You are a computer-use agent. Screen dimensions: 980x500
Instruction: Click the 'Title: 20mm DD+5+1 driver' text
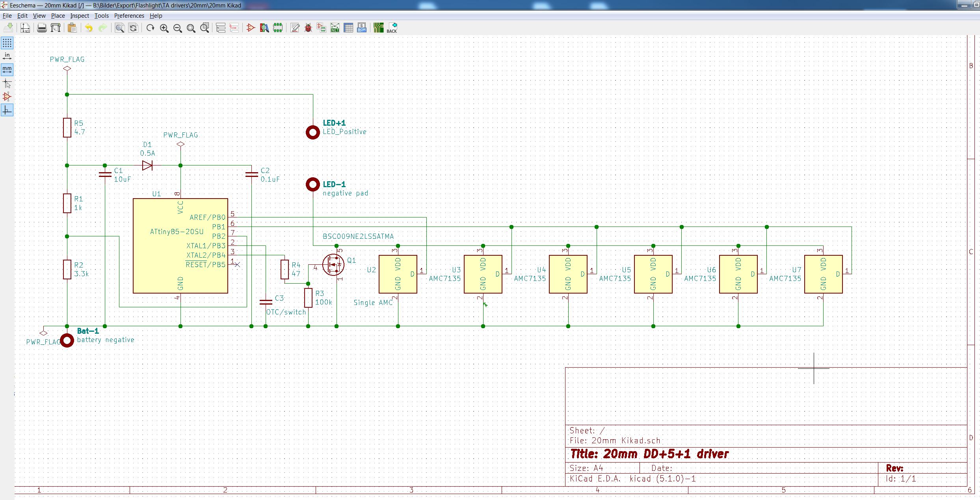click(x=649, y=454)
